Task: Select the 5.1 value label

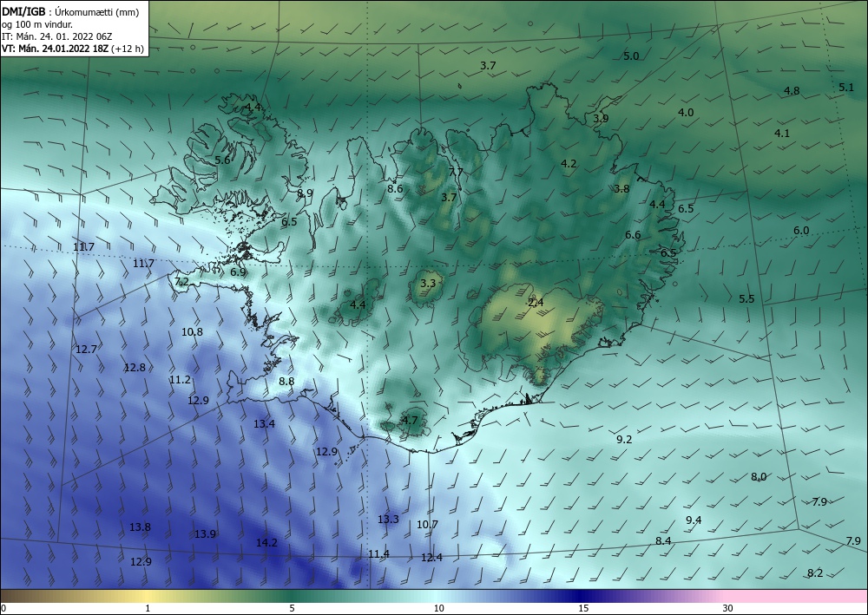Action: (x=846, y=87)
